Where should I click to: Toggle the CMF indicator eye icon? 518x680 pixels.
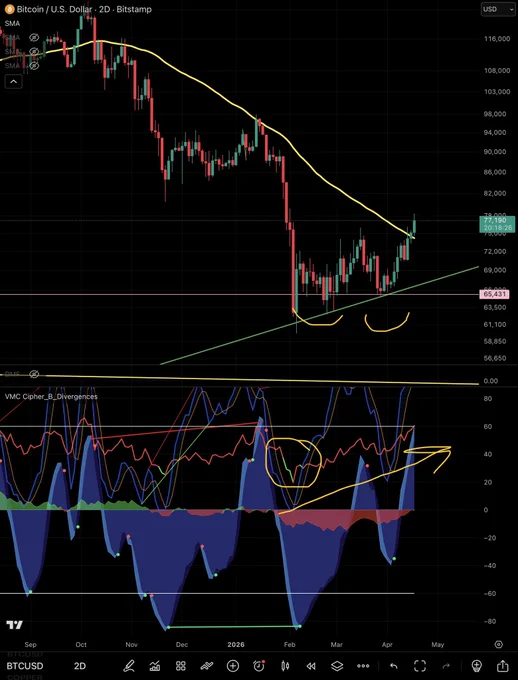click(34, 374)
